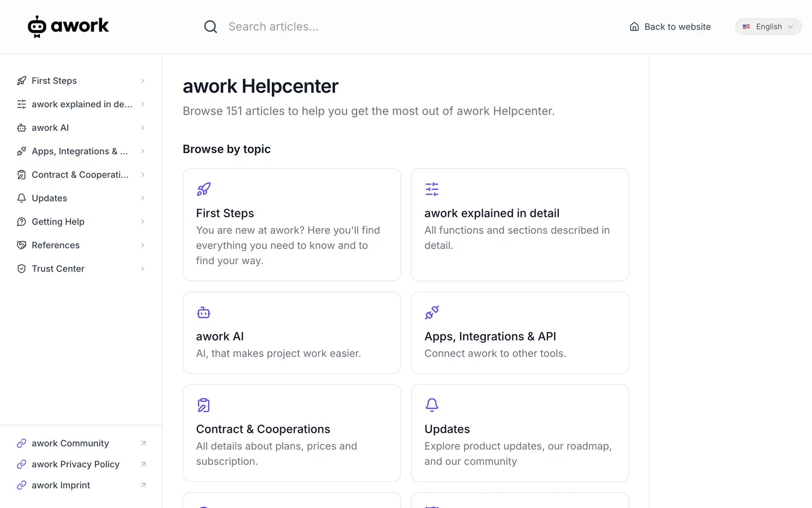Click external arrow icon for awork Community
Viewport: 812px width, 508px height.
click(x=143, y=444)
